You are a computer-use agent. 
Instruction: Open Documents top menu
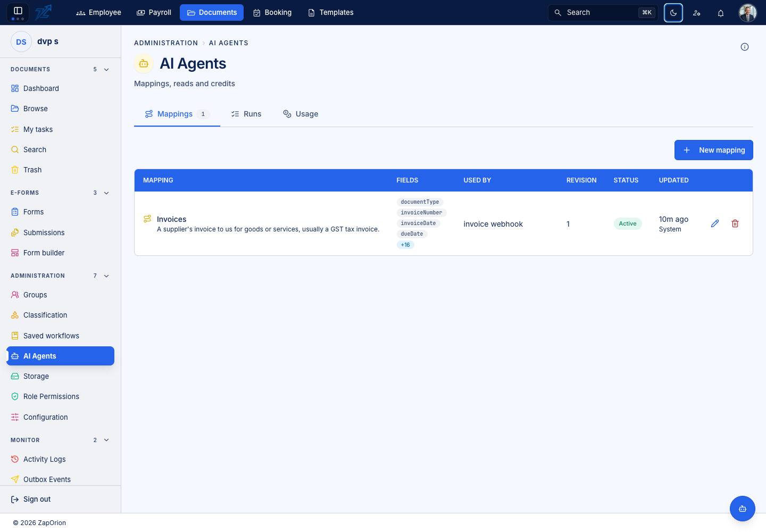coord(212,12)
